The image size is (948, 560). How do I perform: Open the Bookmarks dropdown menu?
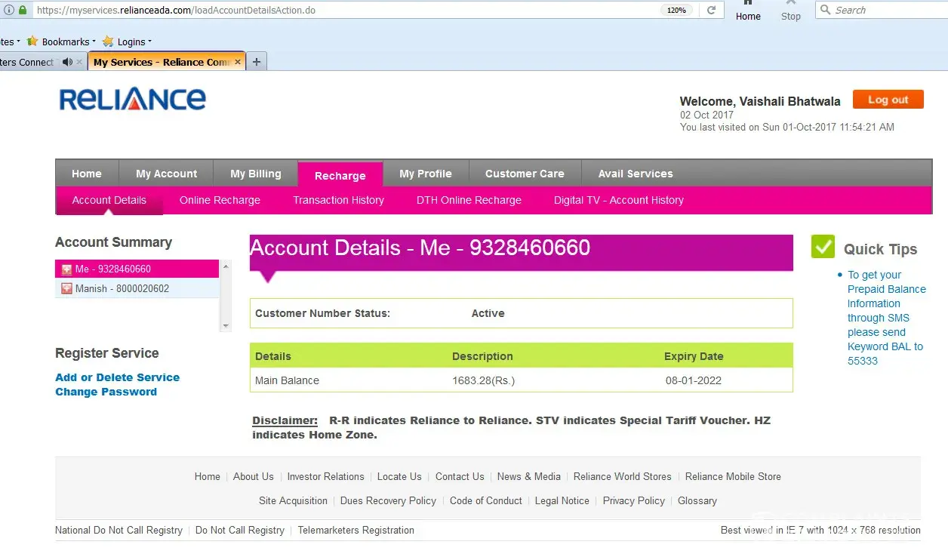[62, 42]
